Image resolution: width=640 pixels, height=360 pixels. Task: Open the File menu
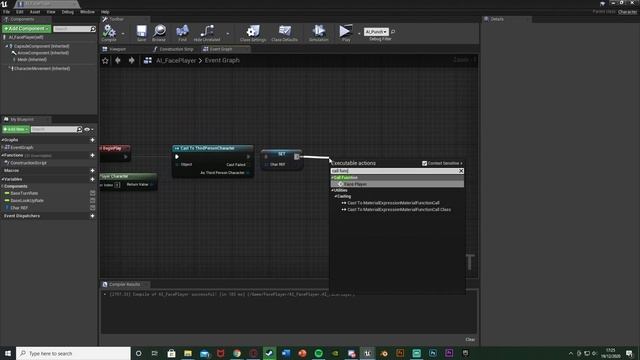[7, 12]
